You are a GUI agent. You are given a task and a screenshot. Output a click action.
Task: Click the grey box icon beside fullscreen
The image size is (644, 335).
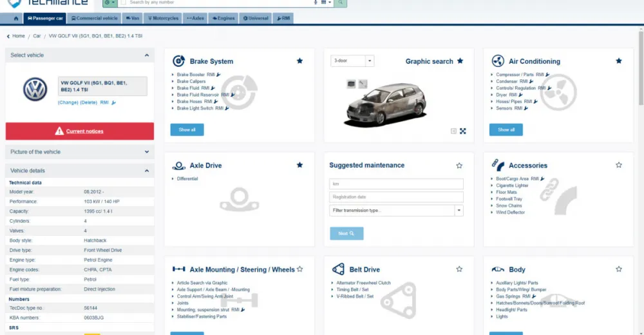[453, 131]
